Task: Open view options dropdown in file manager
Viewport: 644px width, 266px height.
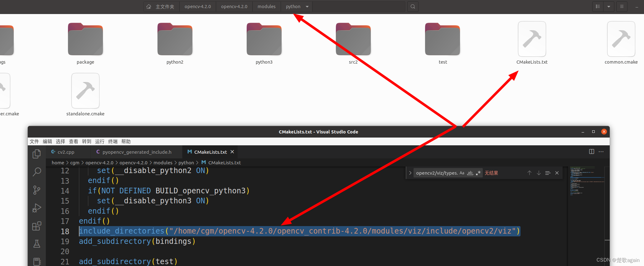Action: tap(609, 7)
